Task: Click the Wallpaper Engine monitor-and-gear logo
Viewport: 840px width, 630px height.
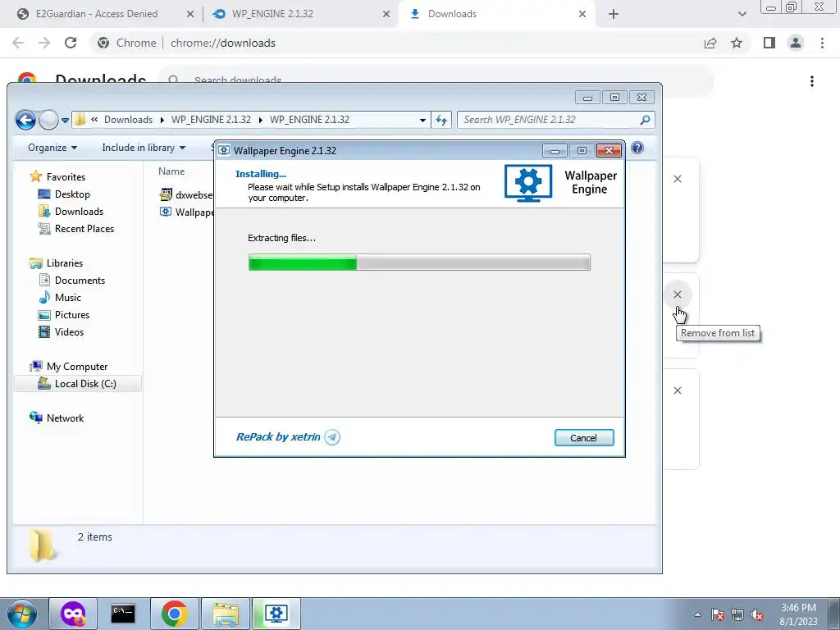Action: 528,183
